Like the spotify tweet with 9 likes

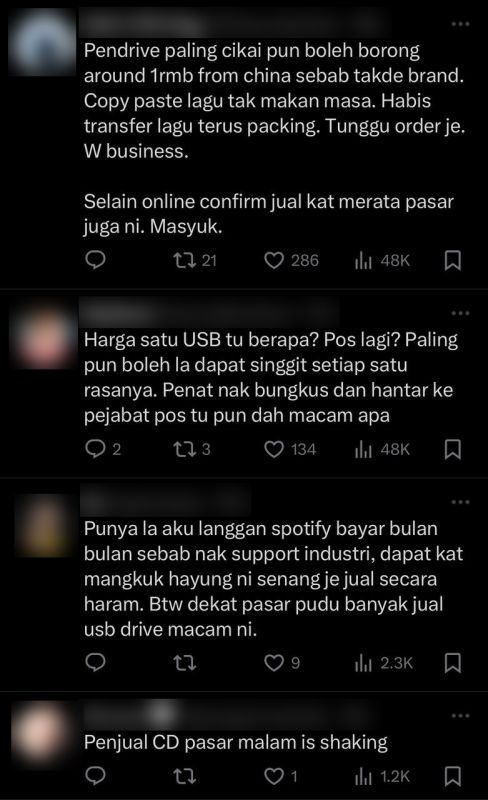point(282,663)
